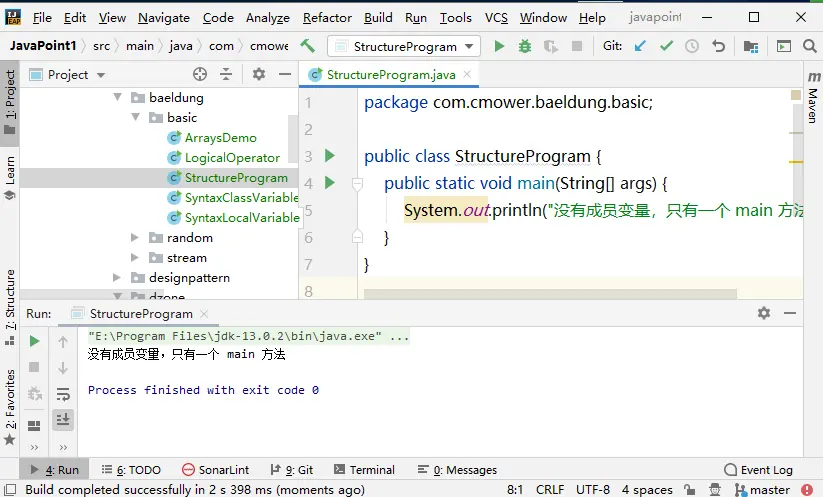Screen dimensions: 823x497
Task: Run with coverage icon in toolbar
Action: click(551, 46)
